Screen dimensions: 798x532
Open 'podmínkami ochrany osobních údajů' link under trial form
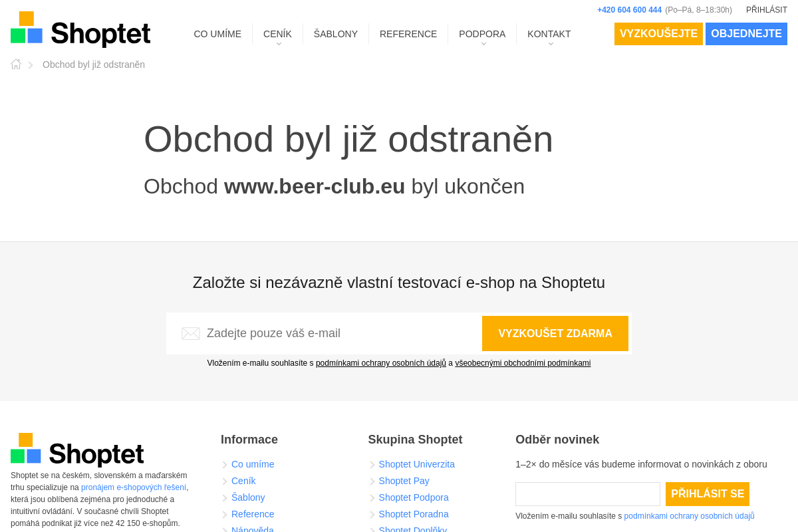pyautogui.click(x=381, y=363)
